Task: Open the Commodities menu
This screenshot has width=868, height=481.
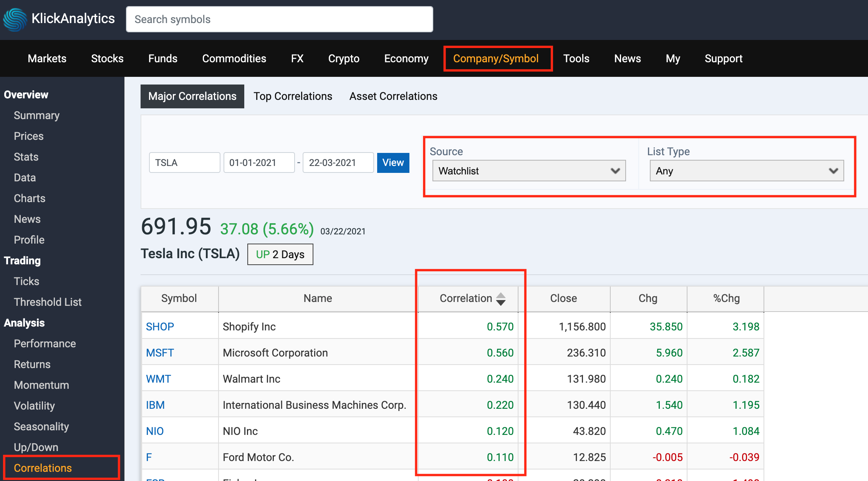Action: click(x=234, y=58)
